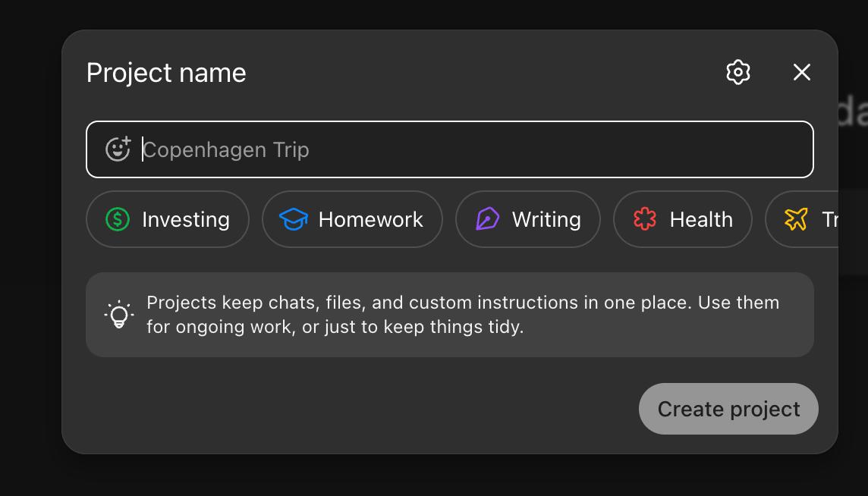Click the green dollar Investing icon

[118, 219]
